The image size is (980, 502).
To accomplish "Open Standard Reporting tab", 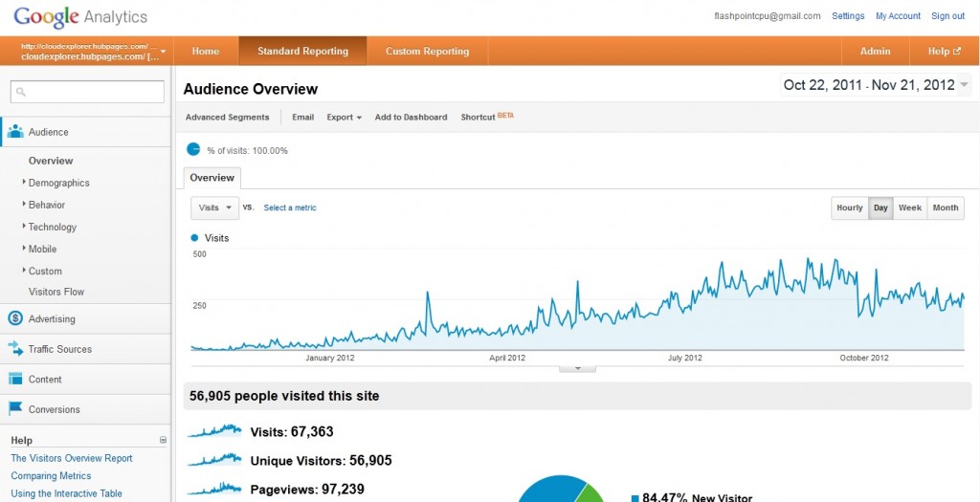I will pos(302,52).
